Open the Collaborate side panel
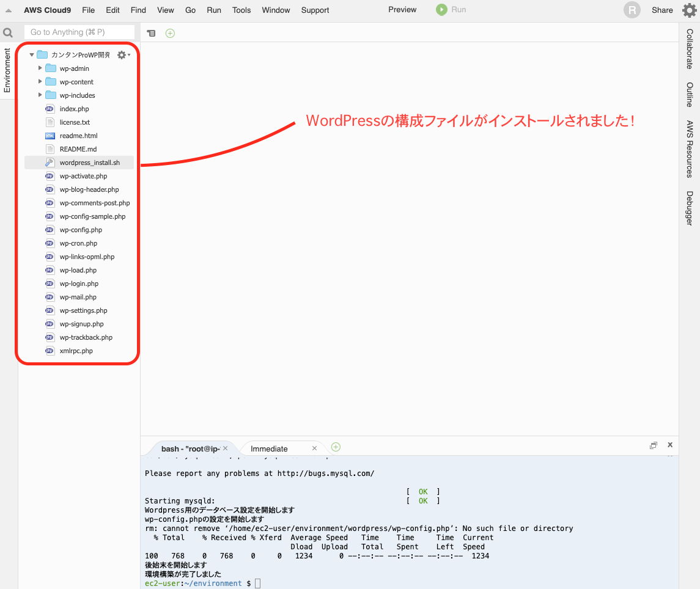This screenshot has height=589, width=700. click(x=690, y=49)
